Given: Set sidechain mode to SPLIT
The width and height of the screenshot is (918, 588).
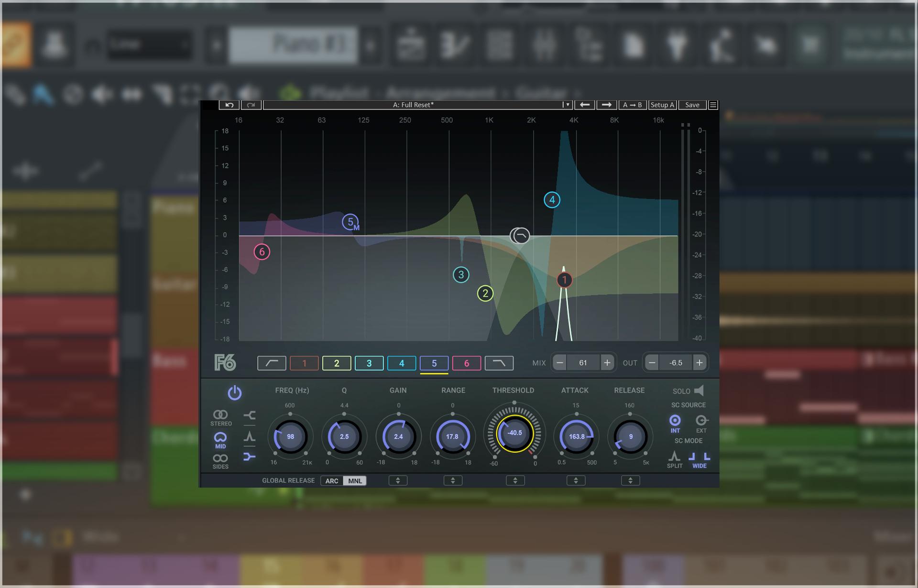Looking at the screenshot, I should point(674,459).
